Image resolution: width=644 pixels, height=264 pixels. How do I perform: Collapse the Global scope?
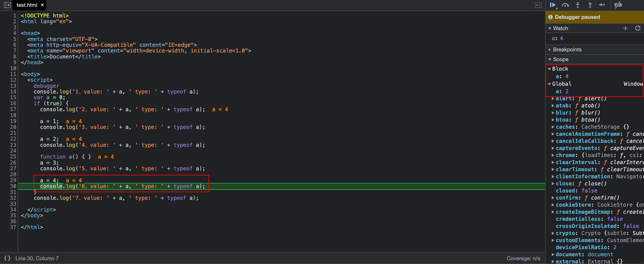coord(549,84)
